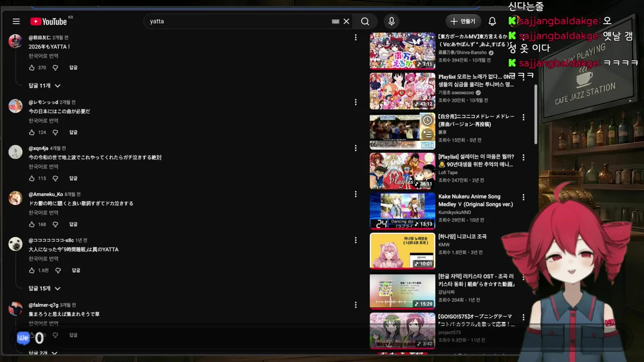Viewport: 644px width, 362px height.
Task: Open the YouTube hamburger guide menu
Action: tap(16, 21)
